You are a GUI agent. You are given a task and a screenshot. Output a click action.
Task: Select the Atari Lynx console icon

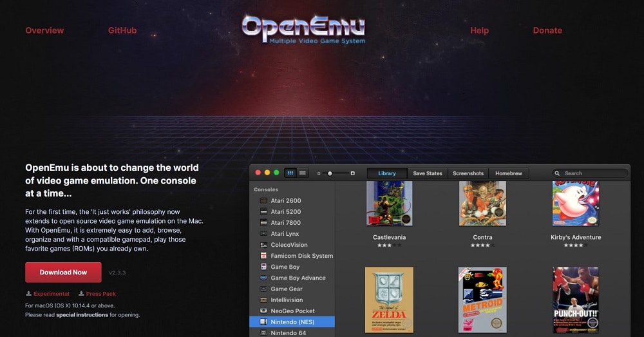tap(263, 234)
